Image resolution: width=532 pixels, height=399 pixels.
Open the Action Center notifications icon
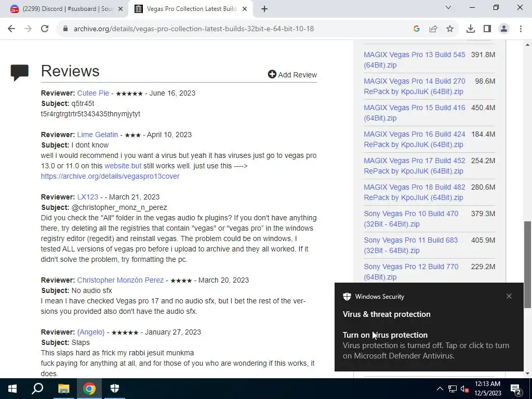516,389
